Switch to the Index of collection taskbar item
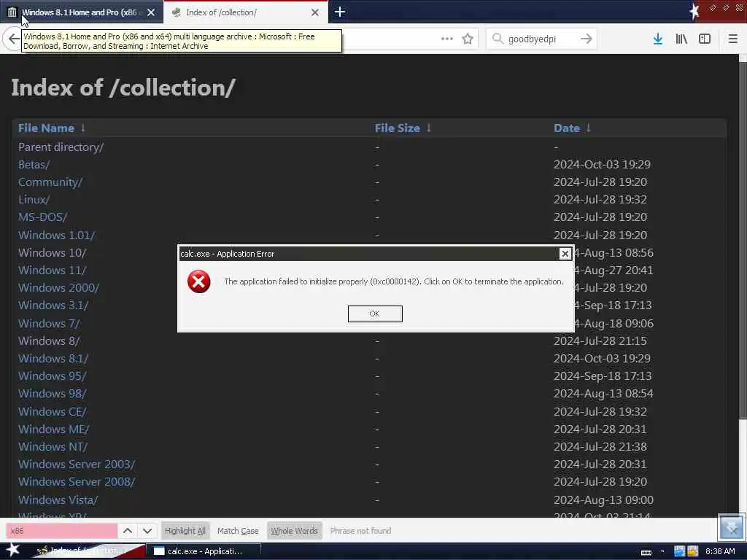 pyautogui.click(x=88, y=551)
